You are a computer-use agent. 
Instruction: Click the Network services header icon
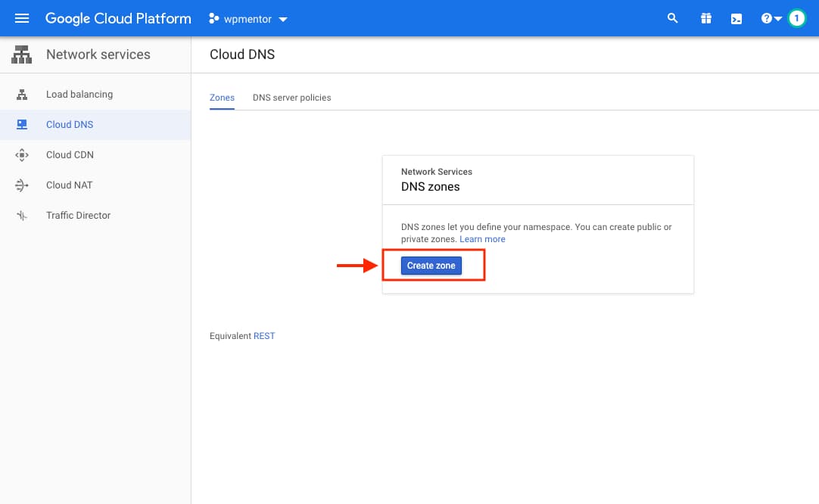click(x=21, y=54)
